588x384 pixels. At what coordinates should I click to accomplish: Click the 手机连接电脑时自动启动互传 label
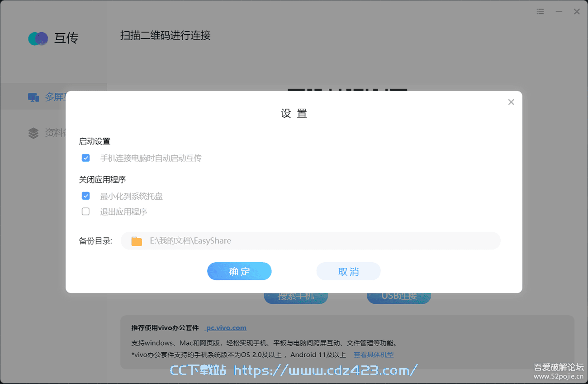151,158
